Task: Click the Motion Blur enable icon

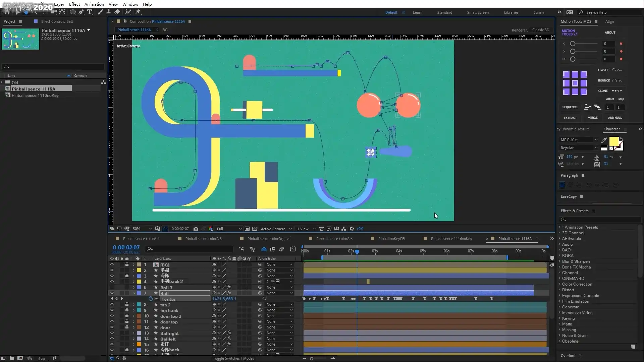Action: coord(281,249)
